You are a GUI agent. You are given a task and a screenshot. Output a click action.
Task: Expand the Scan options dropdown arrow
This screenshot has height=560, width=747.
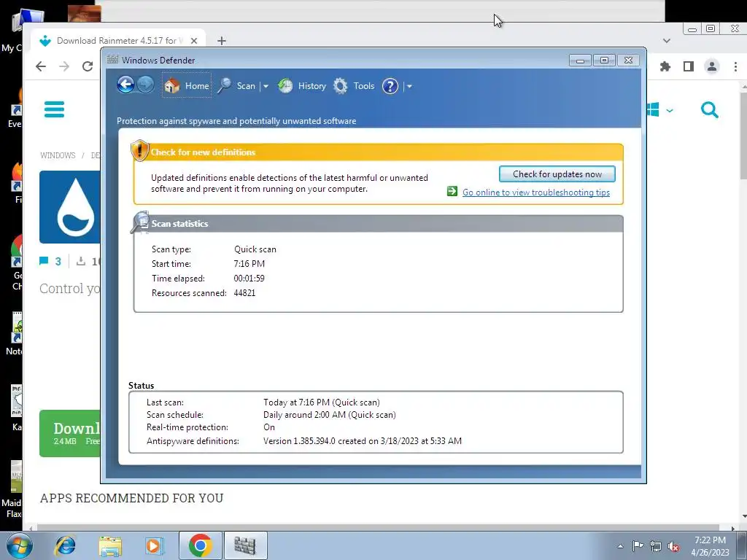coord(266,86)
